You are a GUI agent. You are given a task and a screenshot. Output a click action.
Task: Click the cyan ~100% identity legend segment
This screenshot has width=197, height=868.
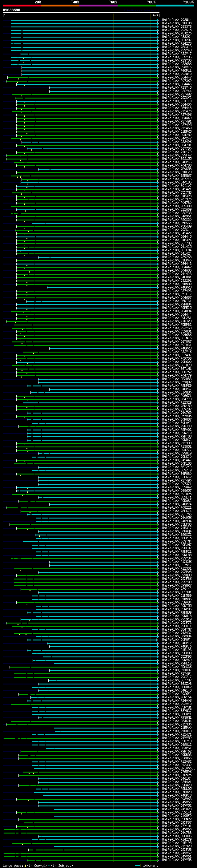click(175, 6)
